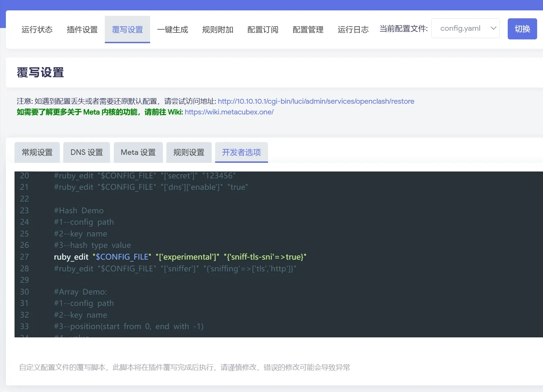Click line 21 dns enable code
Viewport: 543px width, 392px height.
pos(151,187)
